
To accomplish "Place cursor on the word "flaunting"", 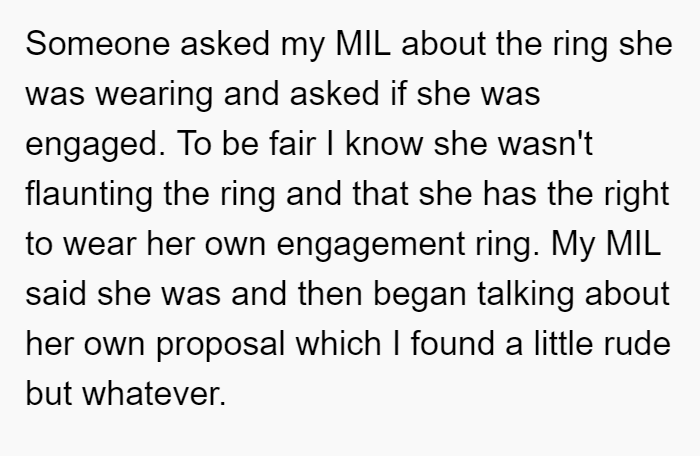I will pyautogui.click(x=89, y=194).
